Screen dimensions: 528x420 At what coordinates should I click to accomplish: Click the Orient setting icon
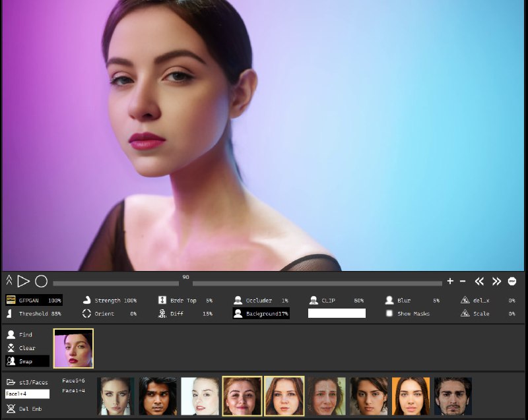coord(86,314)
